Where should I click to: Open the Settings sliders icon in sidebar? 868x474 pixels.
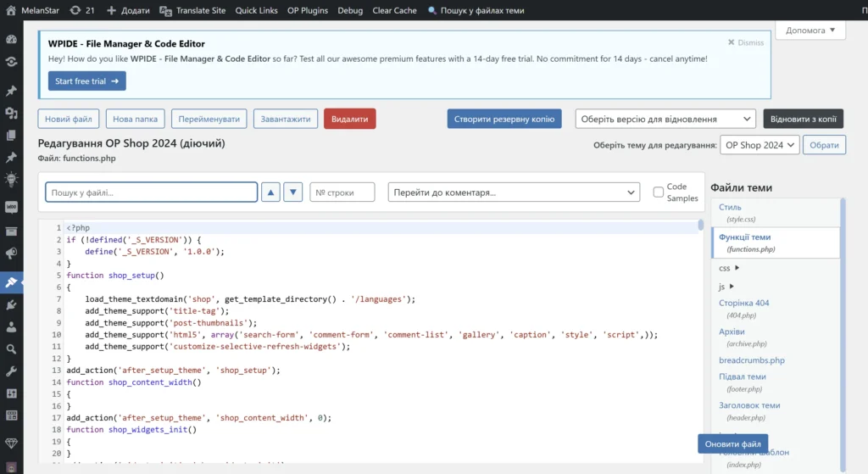pyautogui.click(x=11, y=393)
